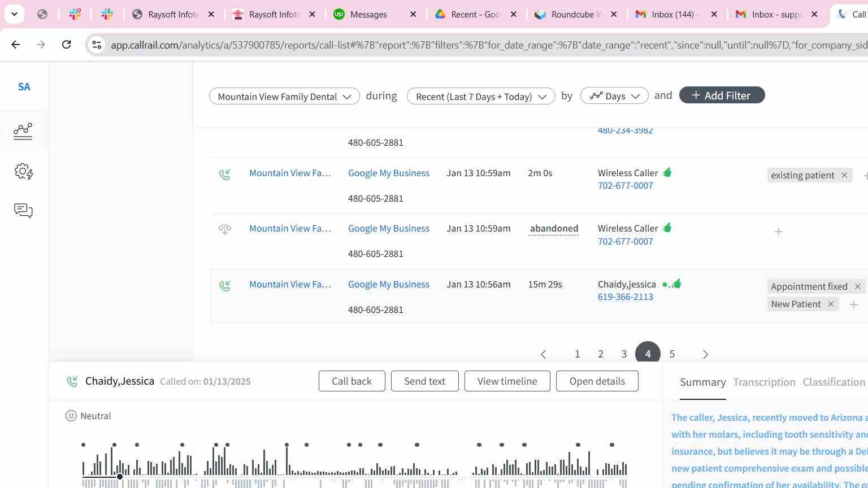Switch to the first Raysoft Infotech browser tab
Image resolution: width=868 pixels, height=488 pixels.
click(173, 14)
